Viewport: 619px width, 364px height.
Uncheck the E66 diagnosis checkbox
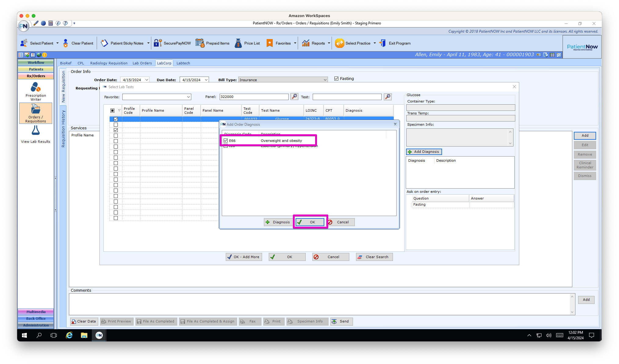[x=225, y=140]
